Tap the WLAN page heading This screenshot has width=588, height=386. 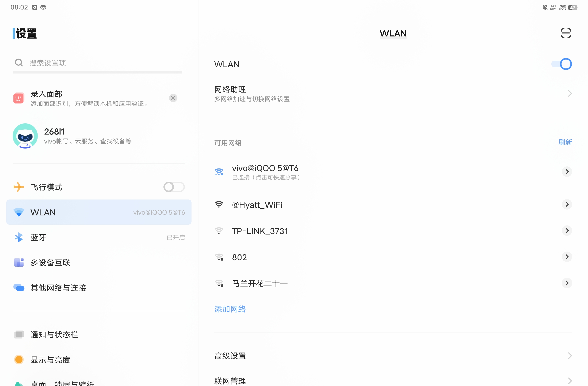pyautogui.click(x=393, y=33)
